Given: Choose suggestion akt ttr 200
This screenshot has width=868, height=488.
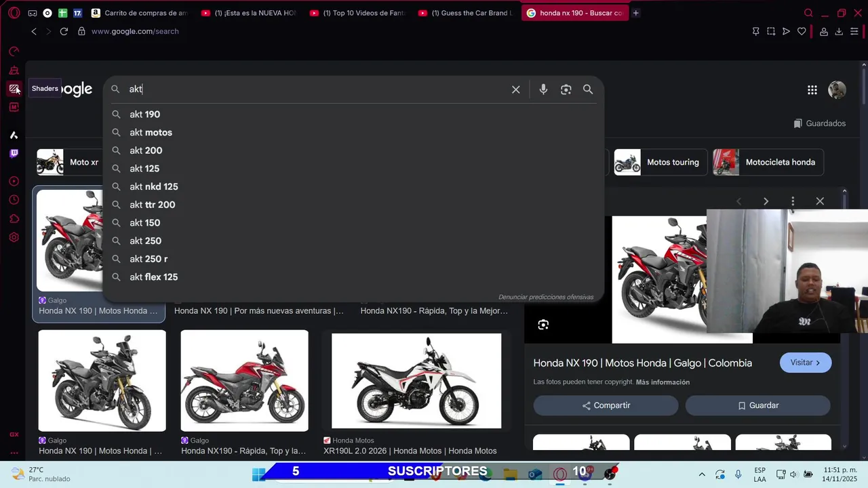Looking at the screenshot, I should pyautogui.click(x=353, y=205).
